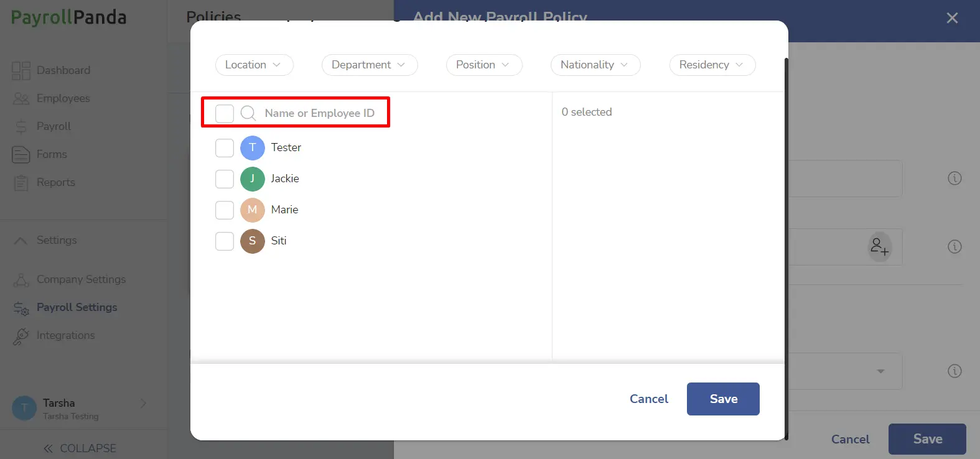Click the add-employee person icon
Viewport: 980px width, 459px height.
point(879,247)
